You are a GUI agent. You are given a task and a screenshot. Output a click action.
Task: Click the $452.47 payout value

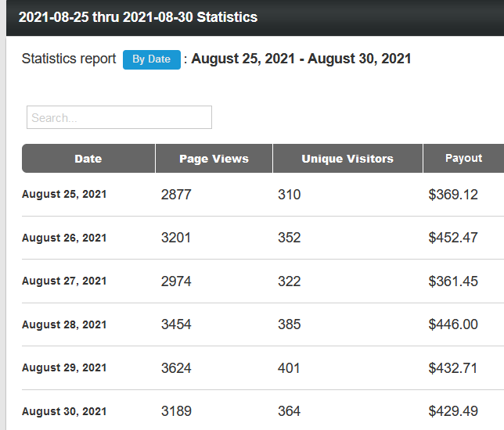tap(453, 238)
